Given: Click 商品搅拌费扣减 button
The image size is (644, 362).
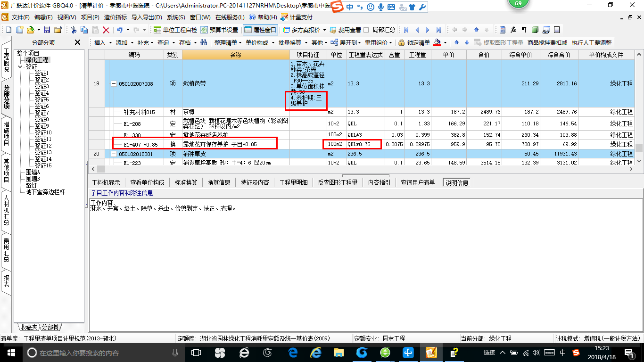Looking at the screenshot, I should coord(547,42).
